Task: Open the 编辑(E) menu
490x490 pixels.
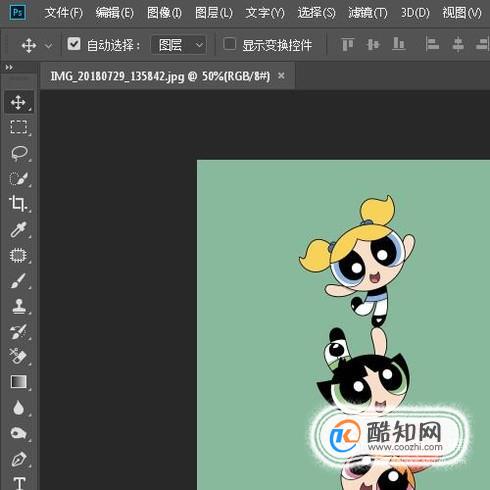Action: click(x=115, y=13)
